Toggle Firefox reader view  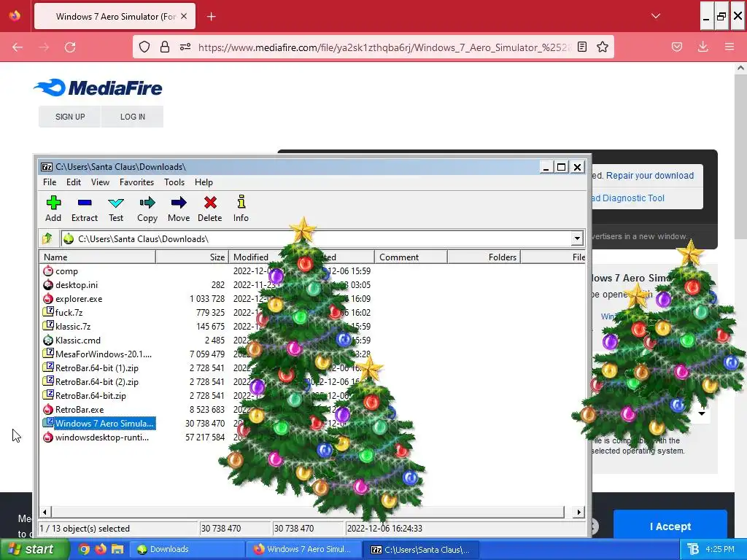(x=582, y=47)
